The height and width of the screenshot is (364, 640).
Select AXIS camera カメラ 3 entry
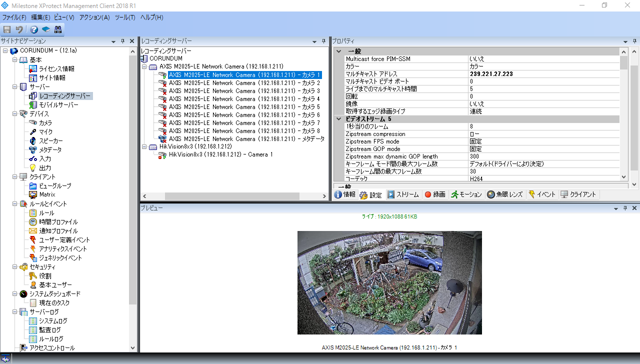[244, 91]
